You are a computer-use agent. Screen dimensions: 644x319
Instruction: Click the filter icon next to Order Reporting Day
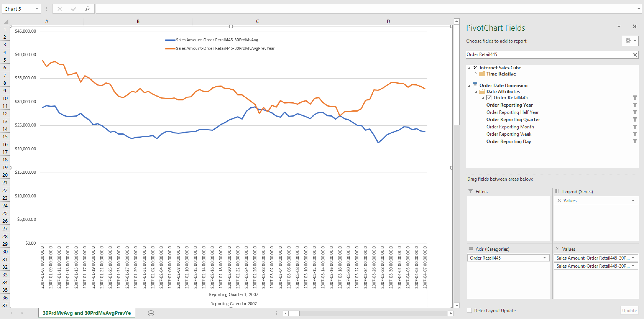click(x=634, y=141)
